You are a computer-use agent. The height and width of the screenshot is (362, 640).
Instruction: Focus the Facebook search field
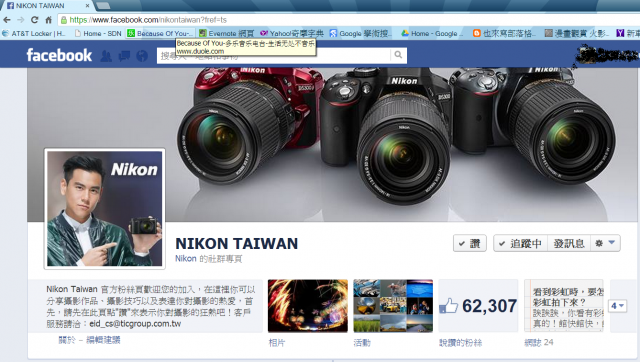tap(273, 55)
